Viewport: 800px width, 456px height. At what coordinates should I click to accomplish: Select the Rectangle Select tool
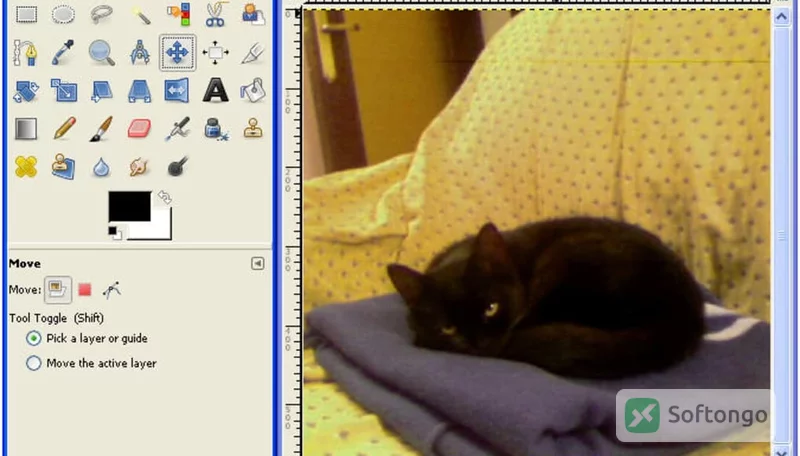pos(26,14)
